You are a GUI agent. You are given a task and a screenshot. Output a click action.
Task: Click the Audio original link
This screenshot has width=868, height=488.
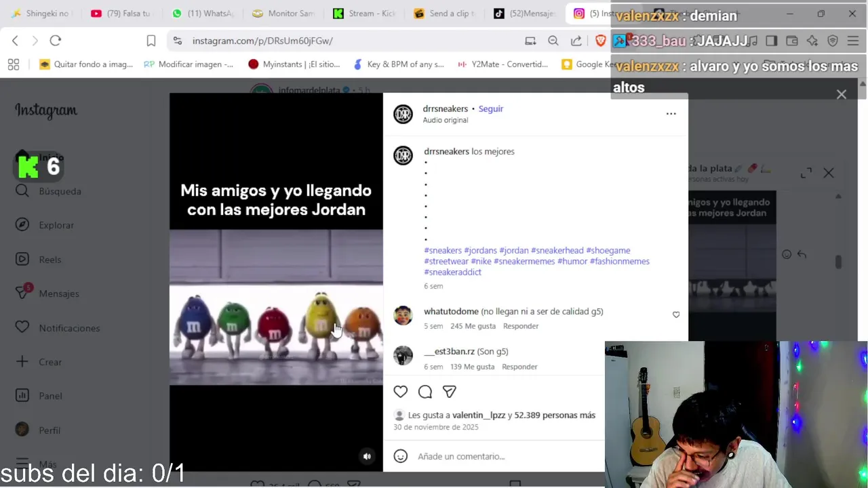click(446, 120)
